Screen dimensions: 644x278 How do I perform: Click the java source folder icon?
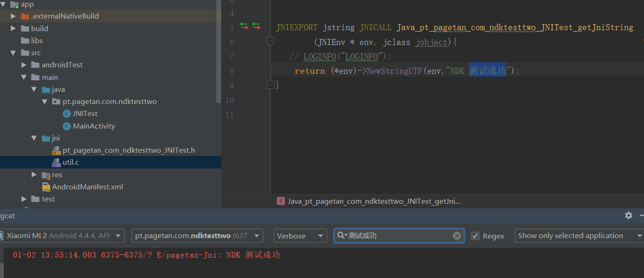coord(46,90)
